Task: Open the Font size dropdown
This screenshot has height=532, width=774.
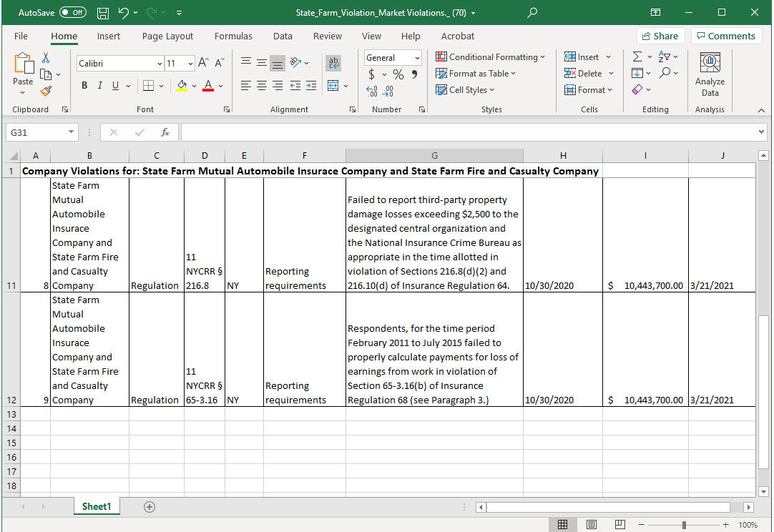Action: pyautogui.click(x=190, y=63)
